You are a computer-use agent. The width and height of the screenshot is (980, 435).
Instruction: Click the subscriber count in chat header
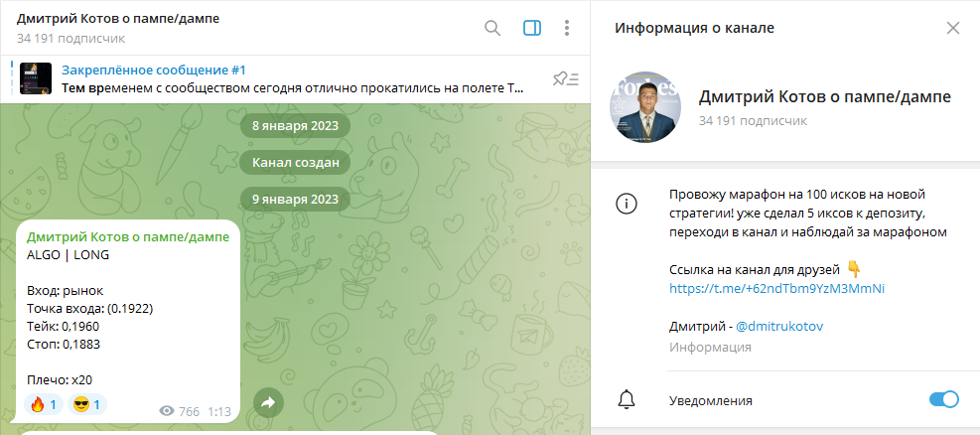pos(70,39)
